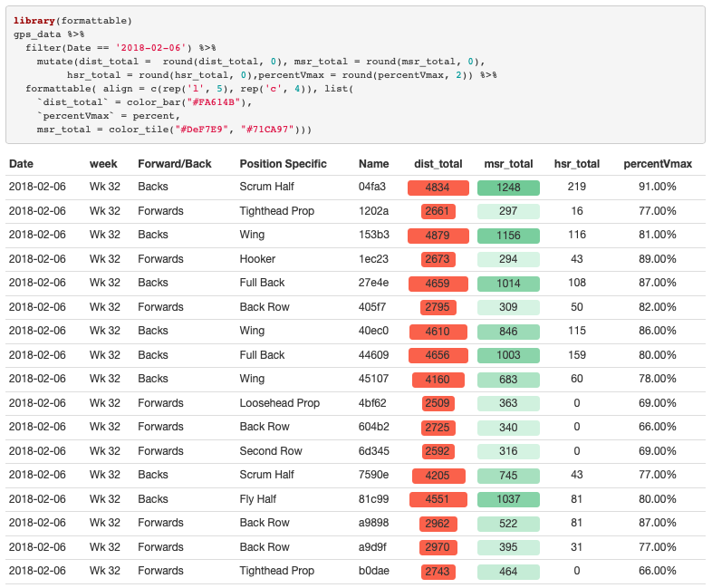Click the dist_total column header

438,164
